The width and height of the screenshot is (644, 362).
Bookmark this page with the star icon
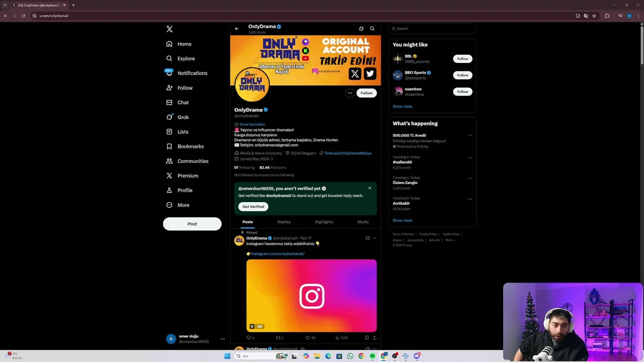[x=594, y=16]
